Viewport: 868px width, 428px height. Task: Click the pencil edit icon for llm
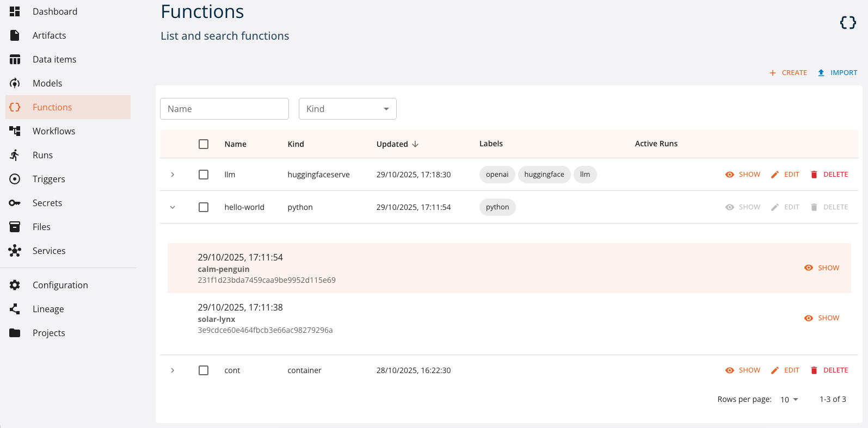point(775,175)
